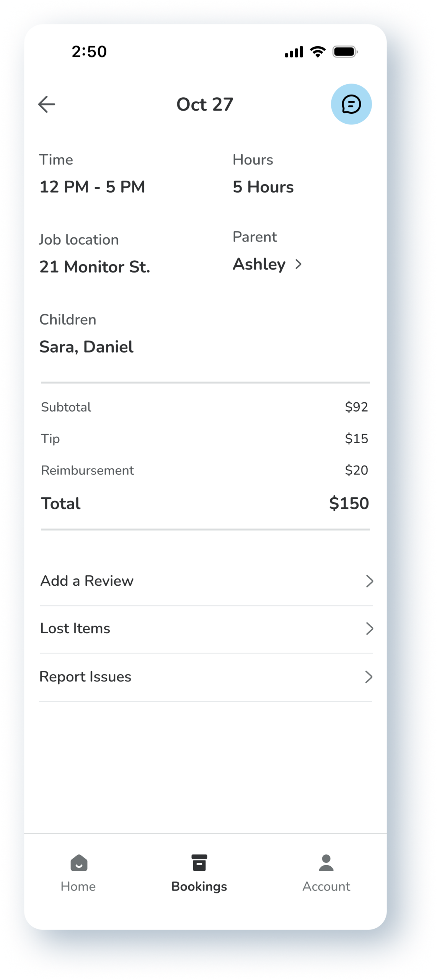Tap the cellular signal bars icon
The height and width of the screenshot is (980, 437).
tap(294, 52)
